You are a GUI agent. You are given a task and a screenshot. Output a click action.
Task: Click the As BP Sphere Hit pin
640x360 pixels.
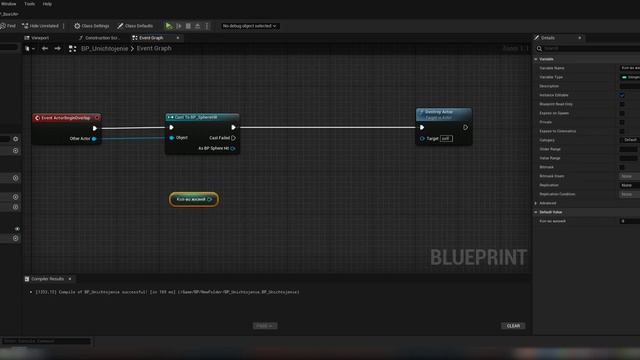click(233, 149)
